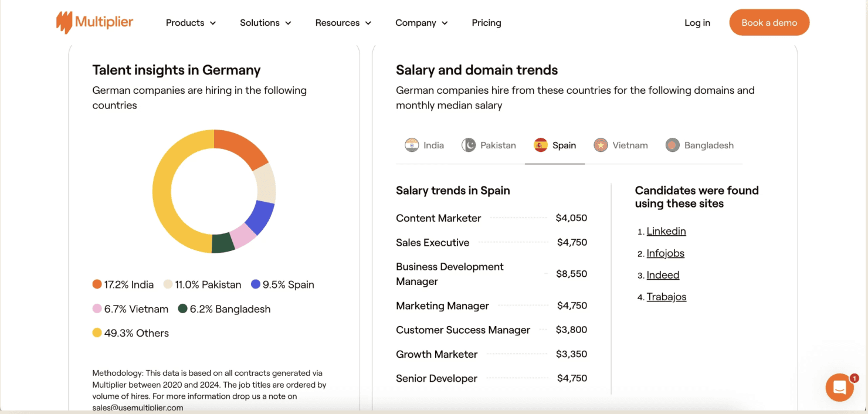Image resolution: width=868 pixels, height=414 pixels.
Task: Click the Talent insights in Germany heading
Action: pyautogui.click(x=177, y=70)
